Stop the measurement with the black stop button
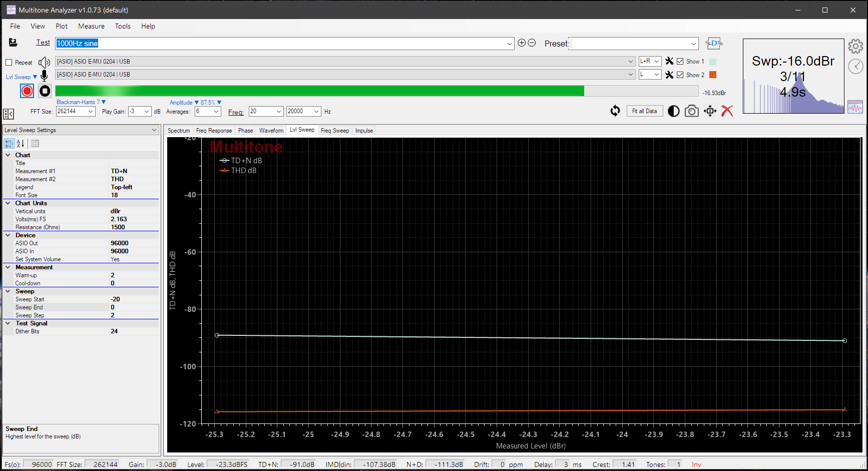Viewport: 868px width, 471px height. click(x=45, y=91)
